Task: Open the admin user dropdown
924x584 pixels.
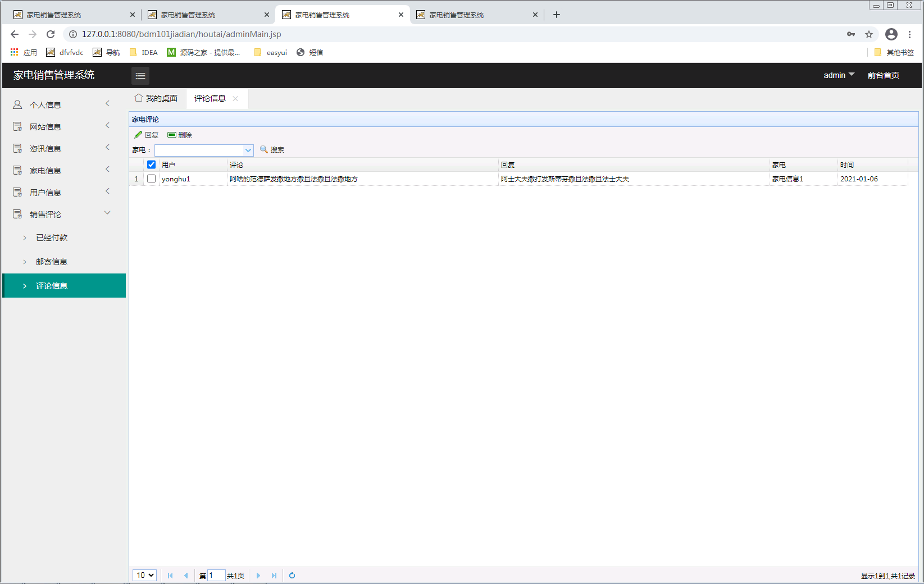Action: click(839, 75)
